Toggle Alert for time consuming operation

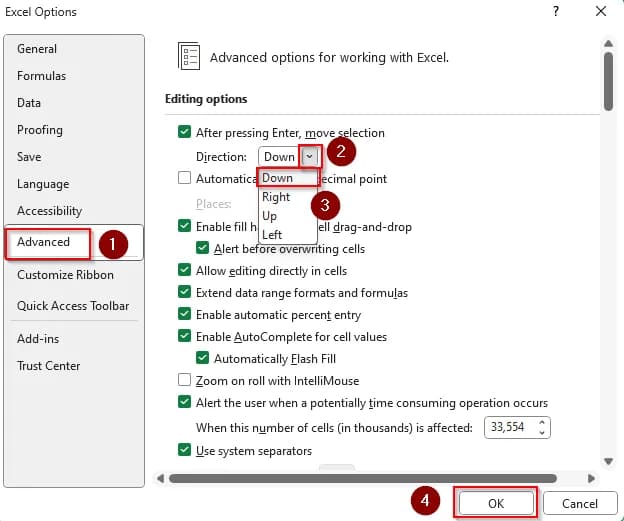[x=184, y=402]
